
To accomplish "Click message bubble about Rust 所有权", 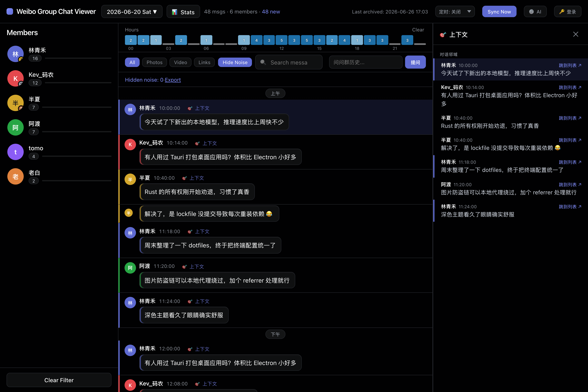I will pyautogui.click(x=197, y=192).
